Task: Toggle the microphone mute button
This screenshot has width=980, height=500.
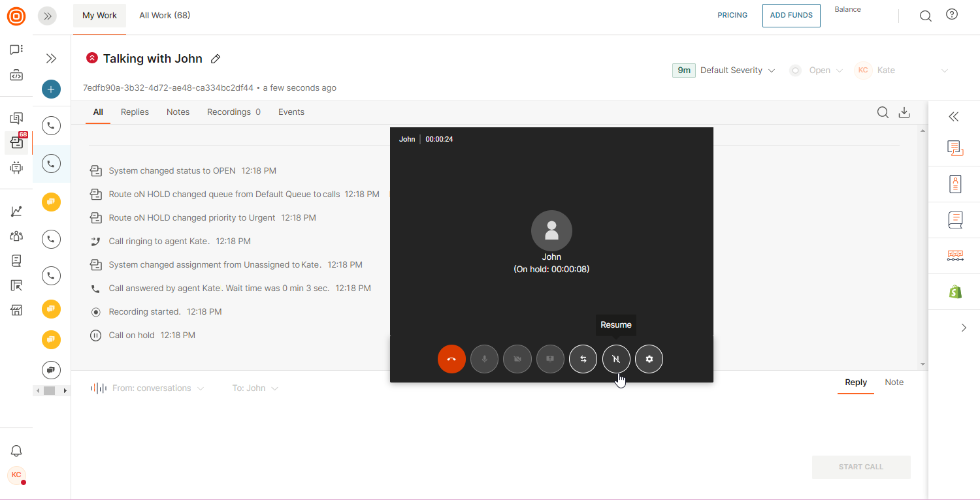Action: coord(484,359)
